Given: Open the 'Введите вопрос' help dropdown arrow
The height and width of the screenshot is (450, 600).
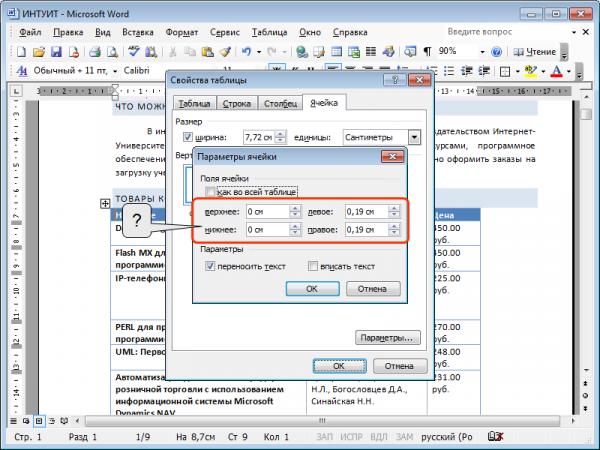Looking at the screenshot, I should (574, 33).
